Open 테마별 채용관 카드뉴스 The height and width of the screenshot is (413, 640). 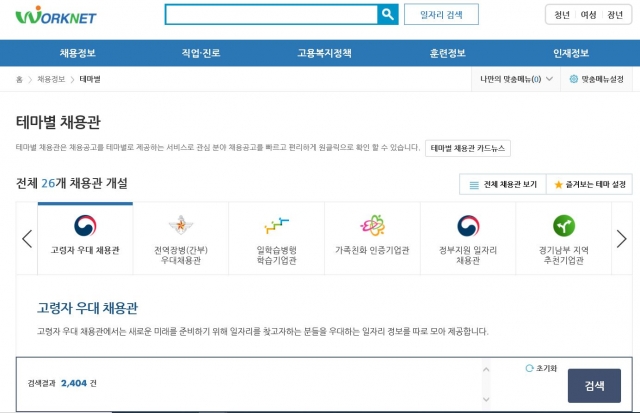click(x=468, y=148)
